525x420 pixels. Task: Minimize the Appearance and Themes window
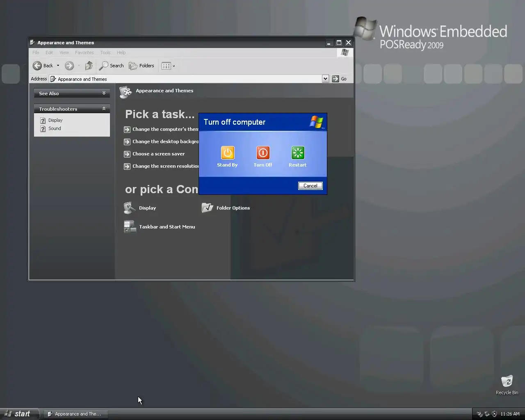coord(329,43)
